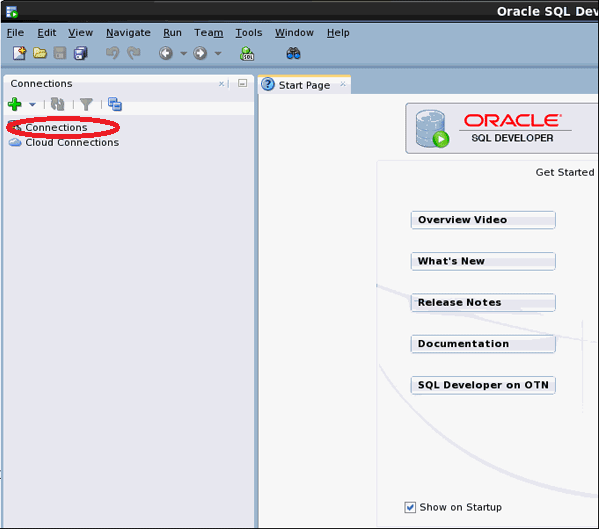This screenshot has height=529, width=599.
Task: Click the Schema Browser icon in Connections panel
Action: pos(115,104)
